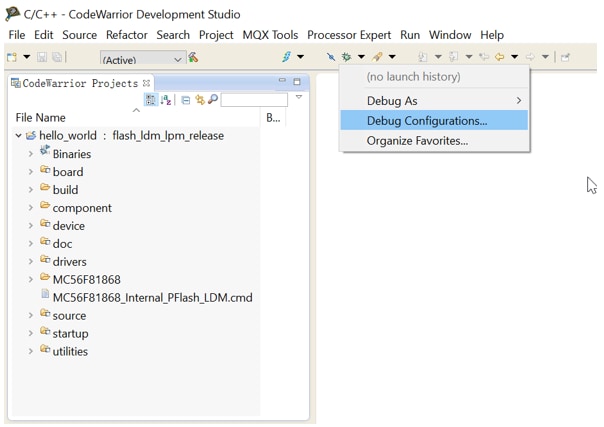Click Collapse All icon in Projects panel
Screen dimensions: 604x427
coord(186,100)
